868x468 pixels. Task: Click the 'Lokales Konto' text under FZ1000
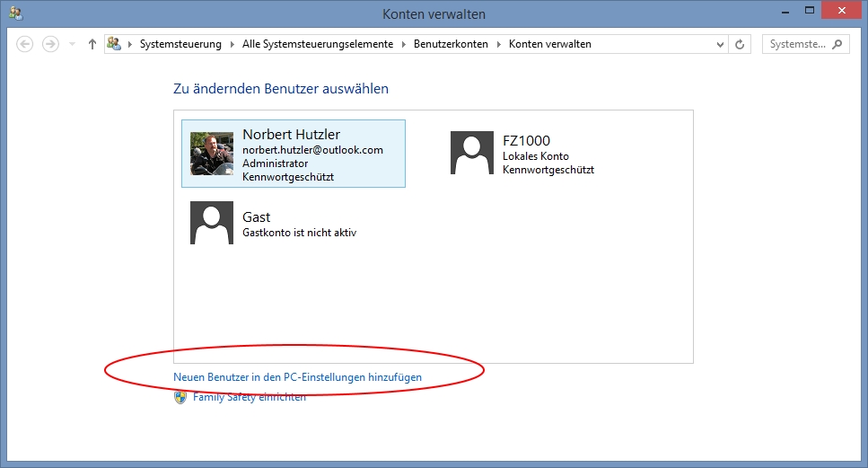(x=535, y=156)
